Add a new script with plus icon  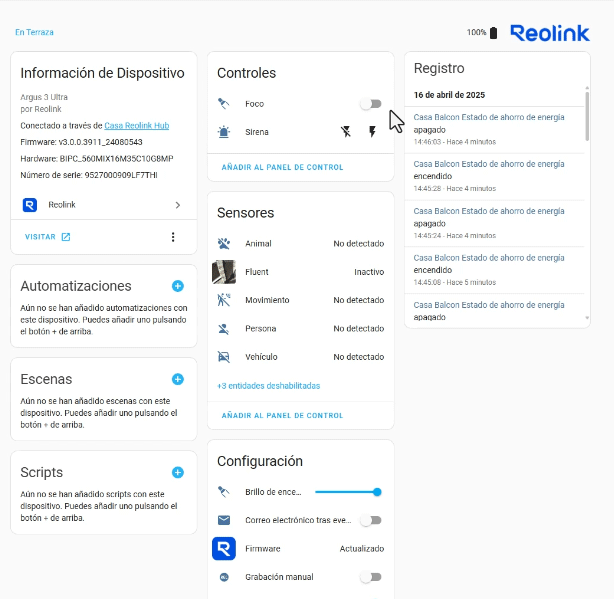(178, 473)
